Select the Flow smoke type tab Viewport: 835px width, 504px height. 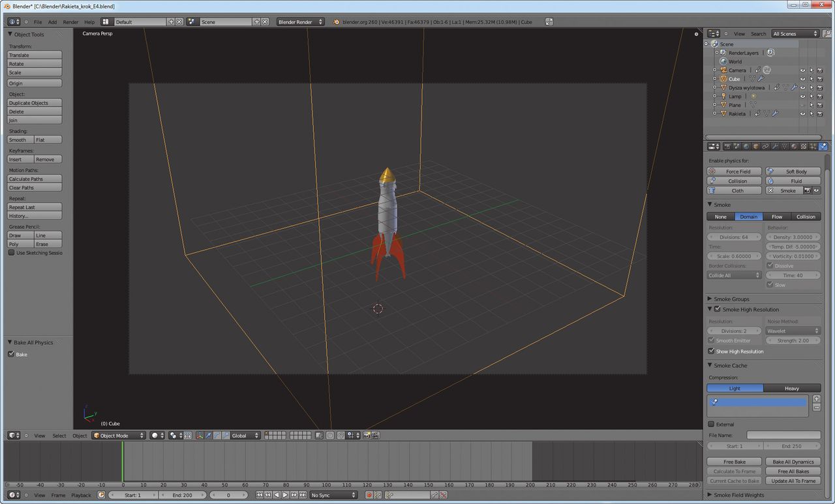click(x=777, y=216)
